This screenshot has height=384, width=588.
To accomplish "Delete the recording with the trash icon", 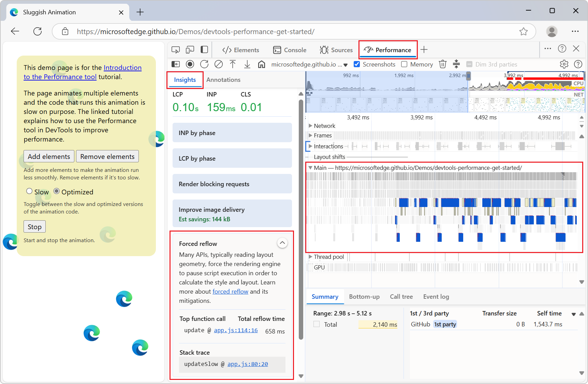I will [442, 64].
